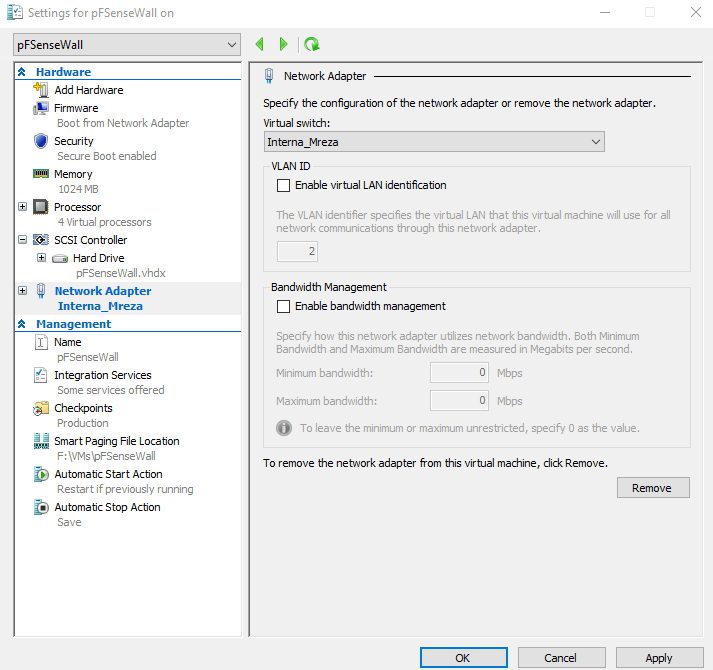Click the Apply button
The width and height of the screenshot is (713, 670).
[658, 658]
